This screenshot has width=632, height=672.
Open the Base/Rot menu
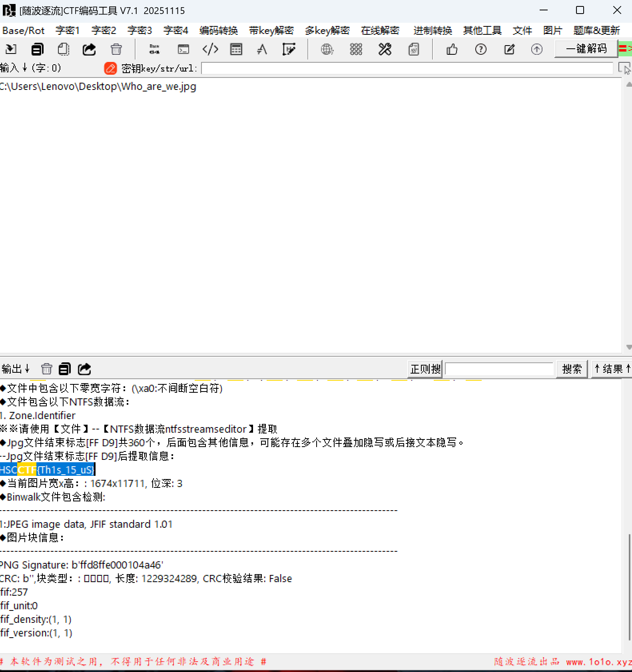click(x=24, y=31)
